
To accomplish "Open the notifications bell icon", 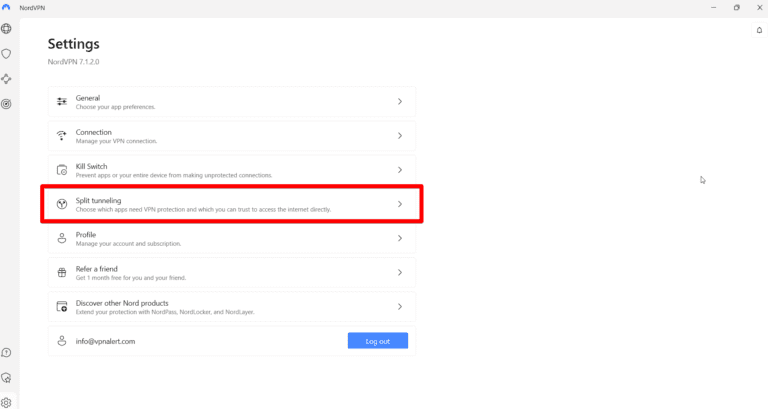I will coord(759,30).
